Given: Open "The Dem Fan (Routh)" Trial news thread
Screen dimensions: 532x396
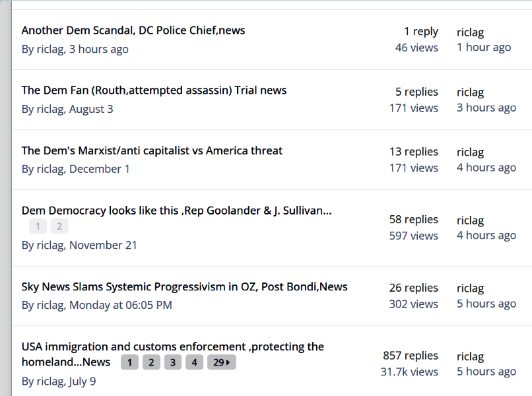Looking at the screenshot, I should [154, 90].
